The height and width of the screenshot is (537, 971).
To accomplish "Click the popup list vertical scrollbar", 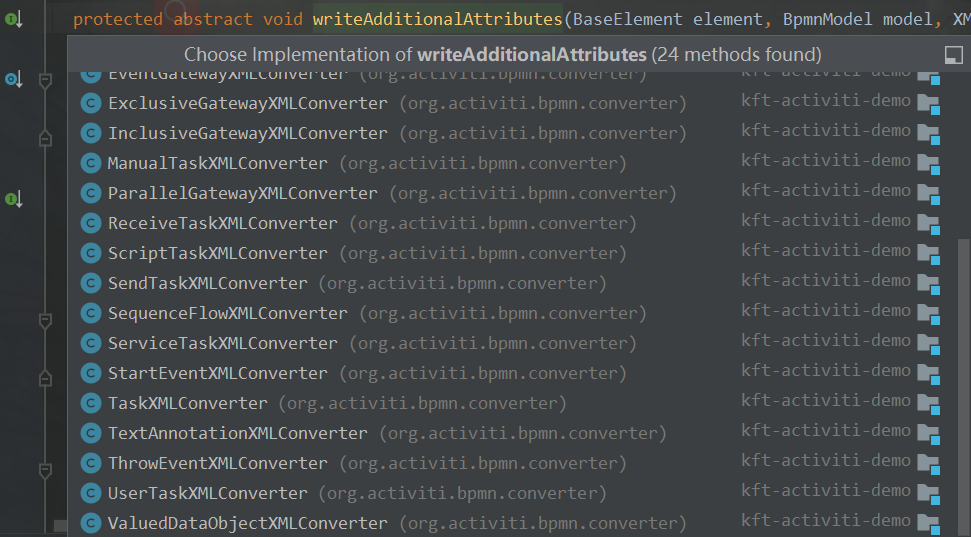I will (964, 388).
